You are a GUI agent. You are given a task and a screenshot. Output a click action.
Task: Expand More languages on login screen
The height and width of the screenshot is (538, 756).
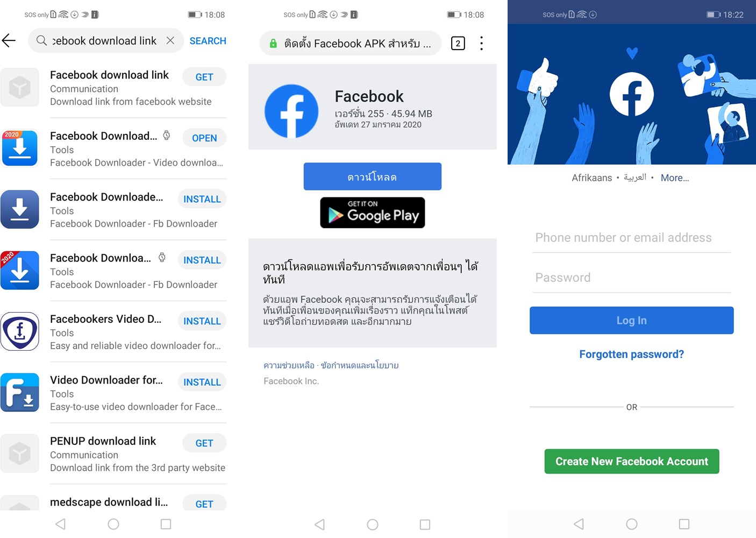[675, 178]
